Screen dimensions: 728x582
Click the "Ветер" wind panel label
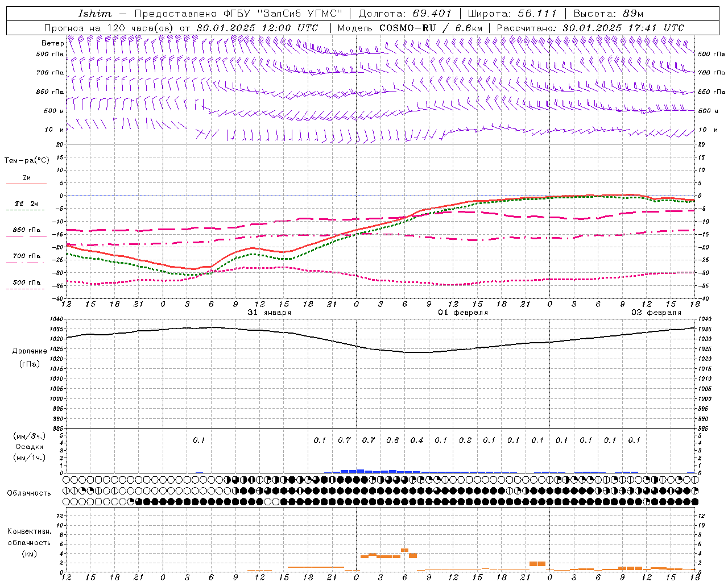[52, 43]
